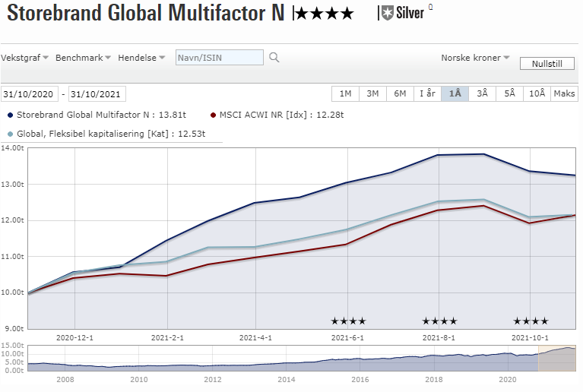Click the dark blue Storebrand legend dot
Viewport: 583px width, 392px height.
[11, 115]
